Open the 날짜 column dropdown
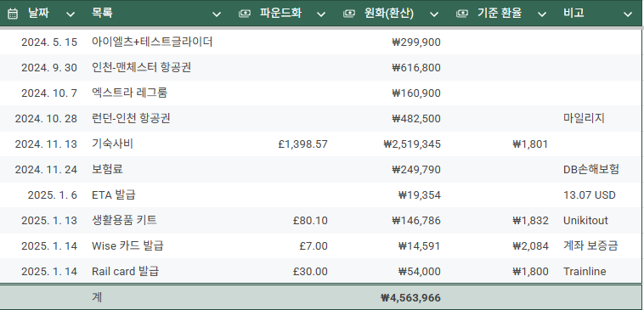 71,14
